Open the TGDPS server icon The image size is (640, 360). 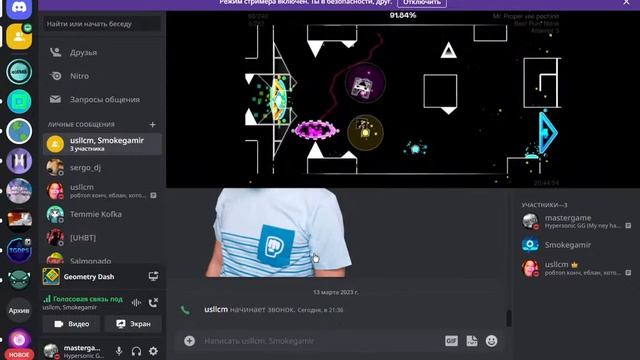pyautogui.click(x=19, y=250)
